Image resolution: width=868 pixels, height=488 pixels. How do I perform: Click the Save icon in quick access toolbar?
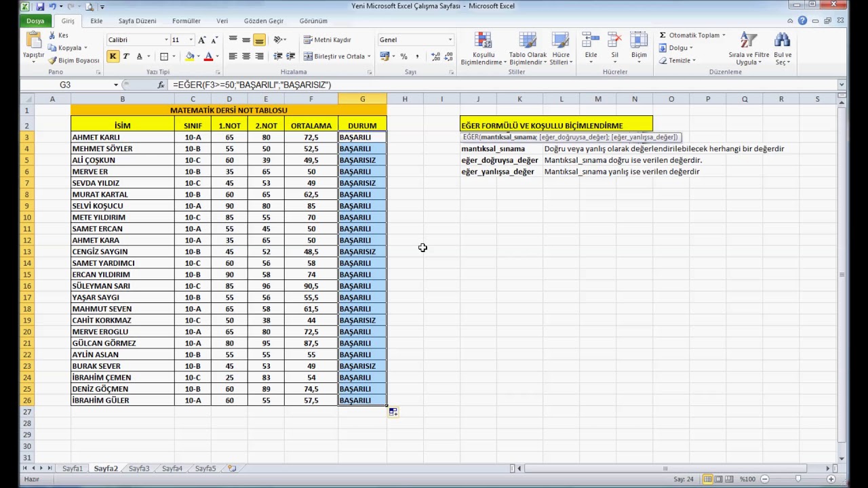pyautogui.click(x=41, y=6)
